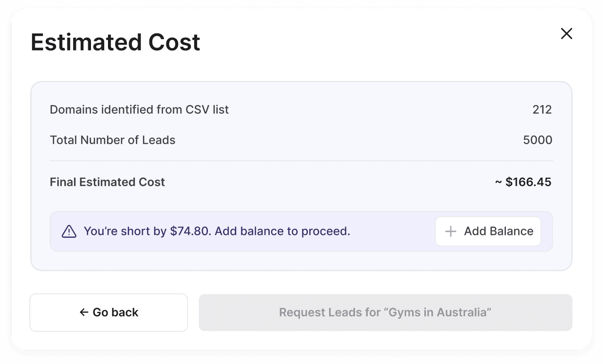
Task: Click the "Add balance to proceed" sentence
Action: (295, 231)
